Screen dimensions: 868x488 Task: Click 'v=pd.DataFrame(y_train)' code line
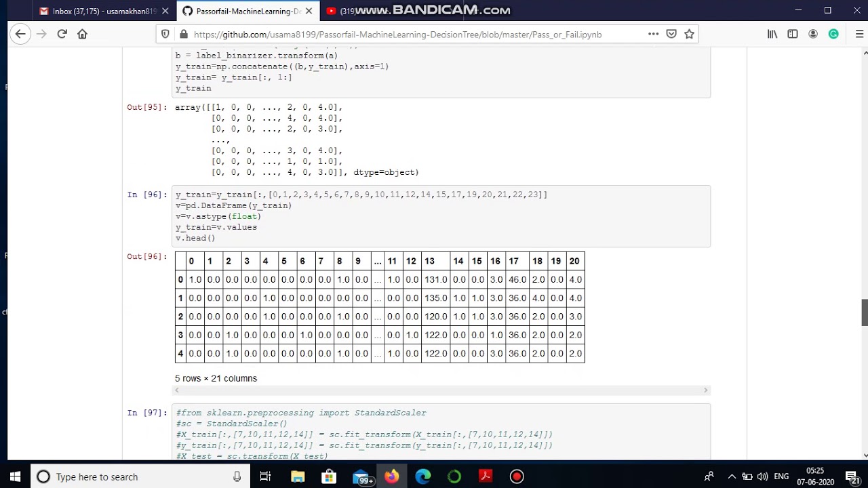point(233,205)
